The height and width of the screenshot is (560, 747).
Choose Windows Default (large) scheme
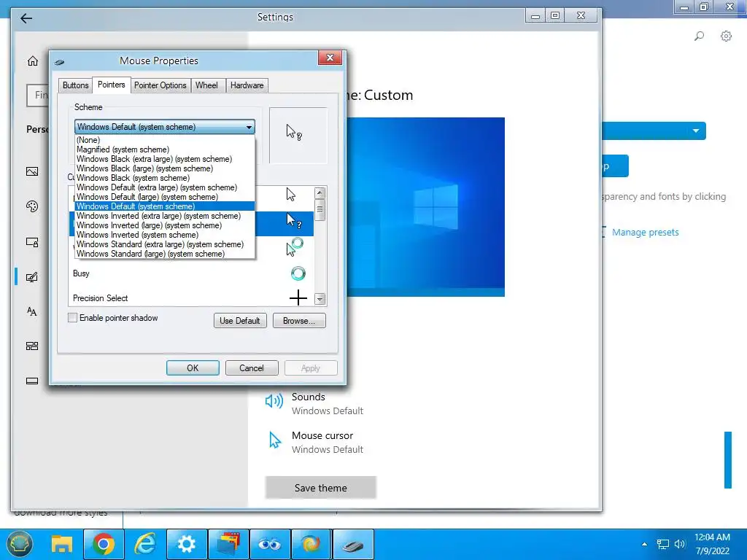[165, 197]
